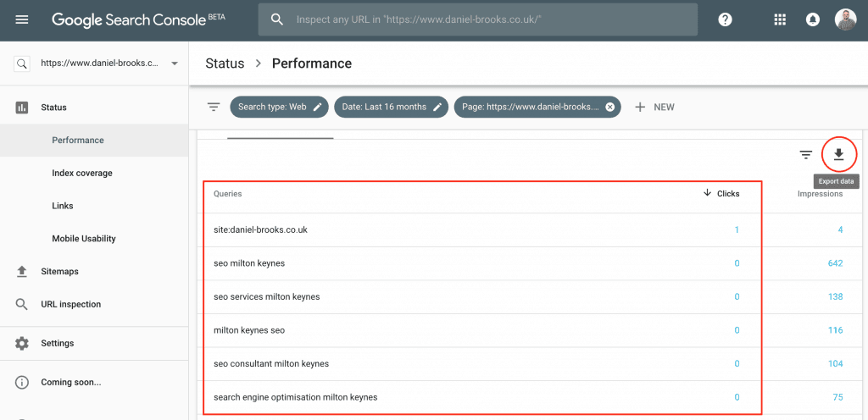Viewport: 868px width, 420px height.
Task: Open Settings in the sidebar
Action: [x=94, y=343]
